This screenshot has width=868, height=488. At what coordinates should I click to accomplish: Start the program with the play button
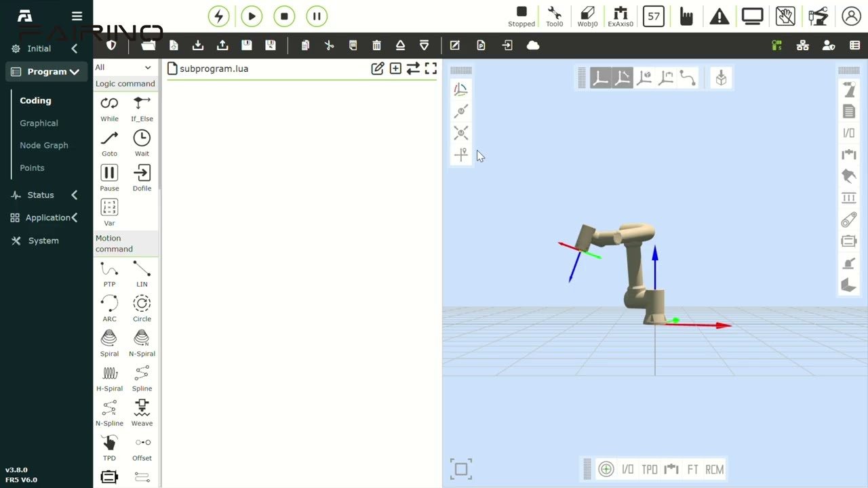252,16
